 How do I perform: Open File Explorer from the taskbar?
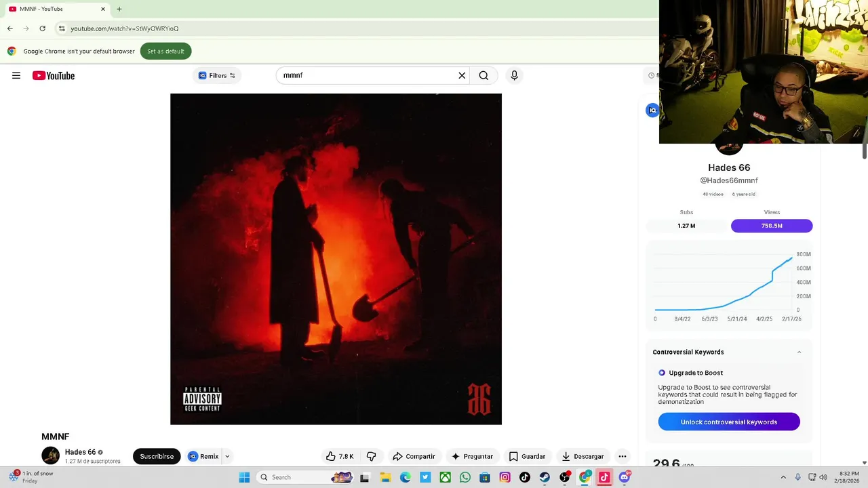tap(384, 477)
